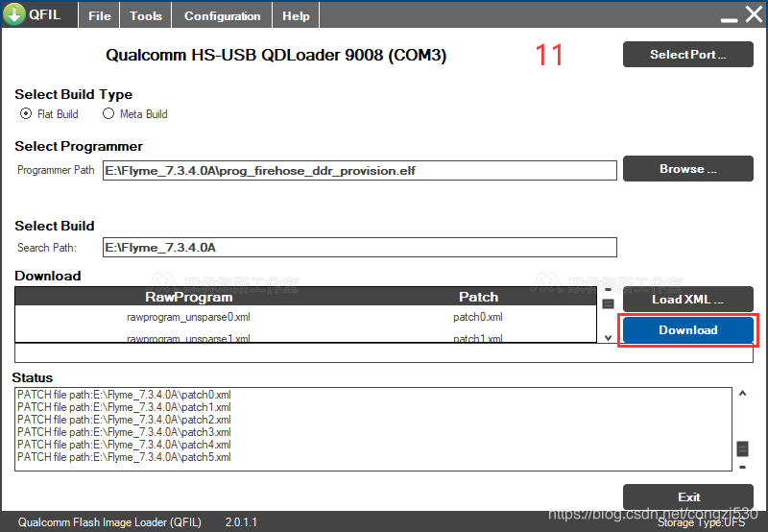The image size is (768, 532).
Task: Select rawprogram_unsparse0.xml row
Action: 305,317
